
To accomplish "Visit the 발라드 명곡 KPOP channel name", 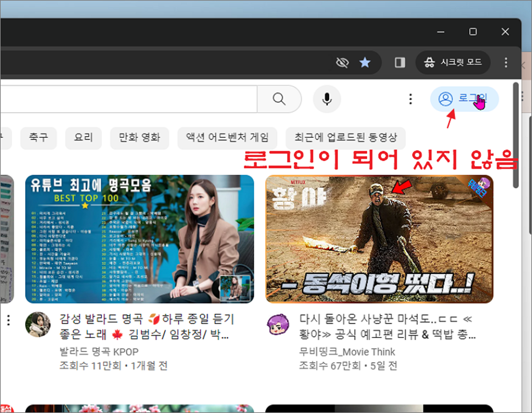I will (x=99, y=352).
